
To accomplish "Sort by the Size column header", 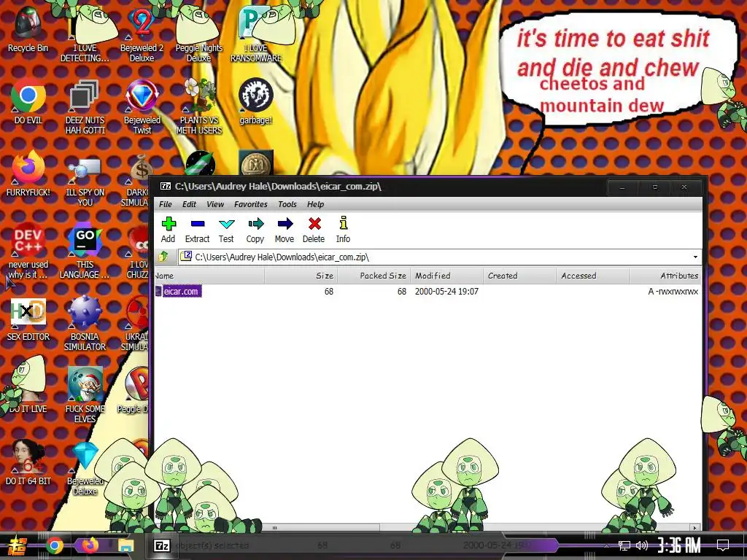I will tap(301, 276).
